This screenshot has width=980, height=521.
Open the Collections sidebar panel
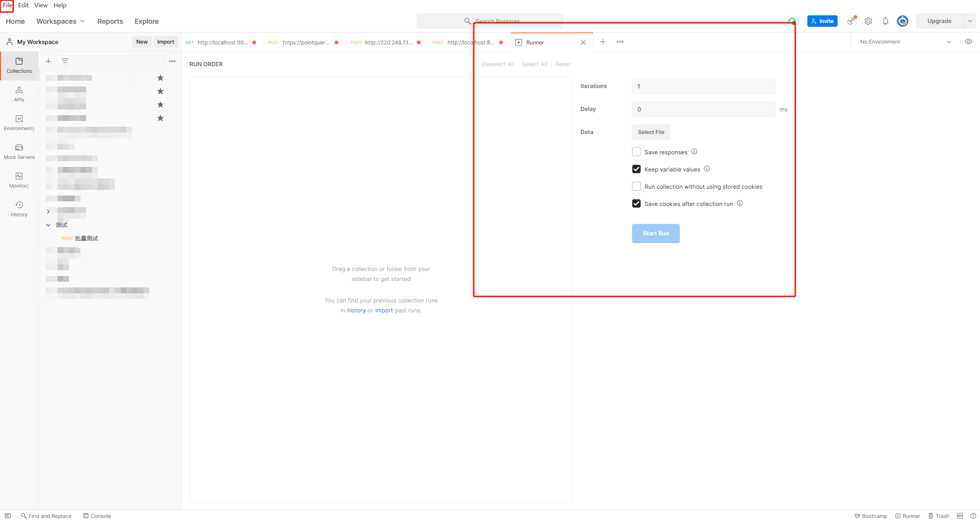tap(19, 65)
